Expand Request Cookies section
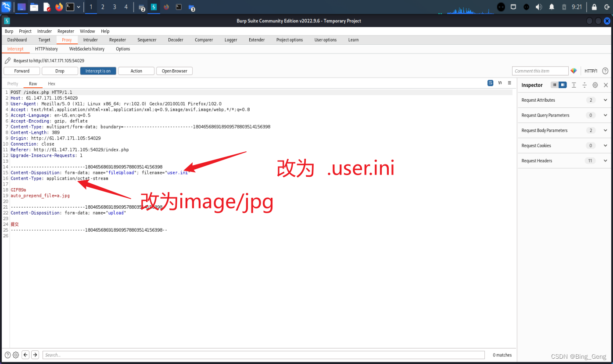This screenshot has height=364, width=613. pyautogui.click(x=565, y=146)
